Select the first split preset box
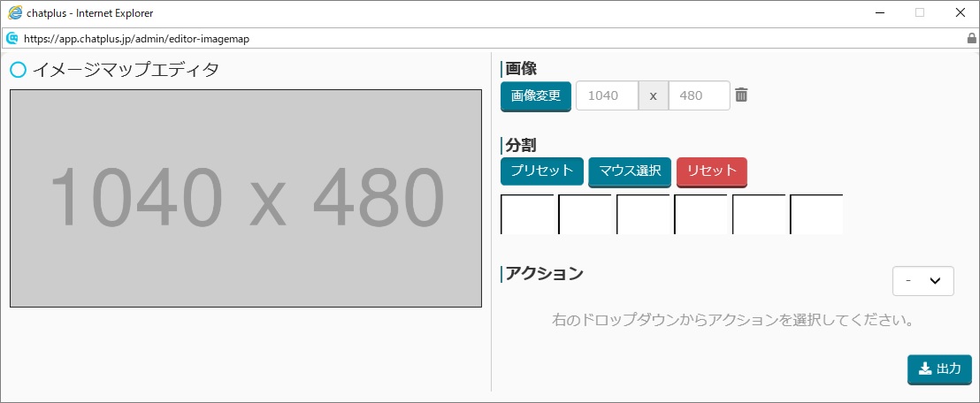 [527, 214]
